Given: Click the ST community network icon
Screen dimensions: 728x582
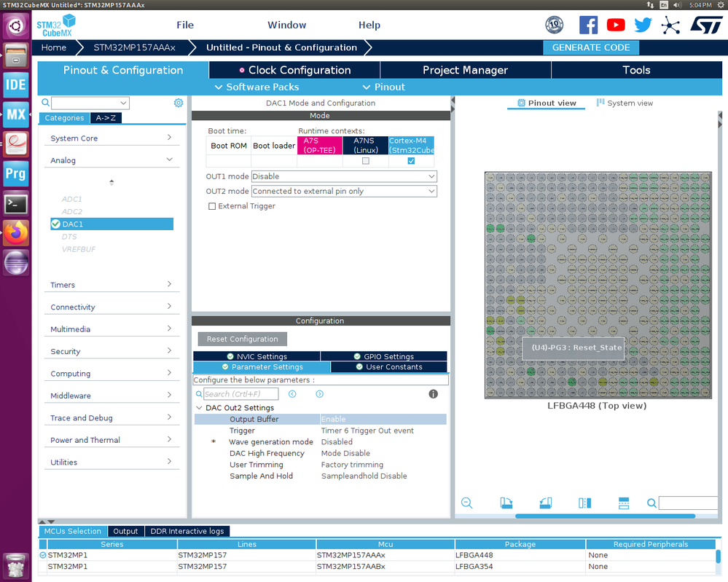Looking at the screenshot, I should (670, 25).
